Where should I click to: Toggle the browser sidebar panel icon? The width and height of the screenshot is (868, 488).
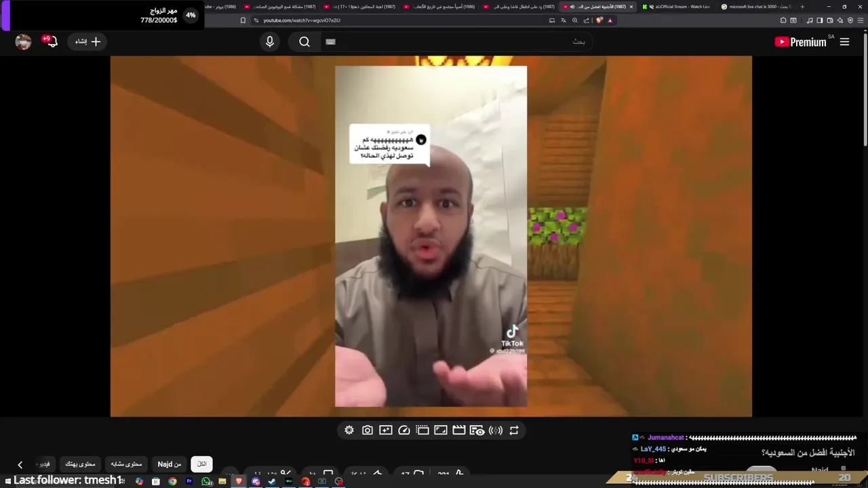(819, 20)
